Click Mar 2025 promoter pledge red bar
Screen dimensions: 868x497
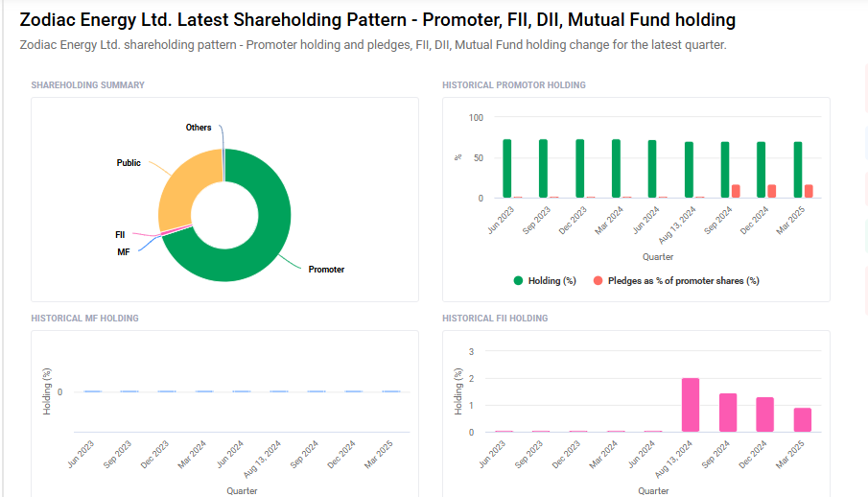[x=809, y=191]
